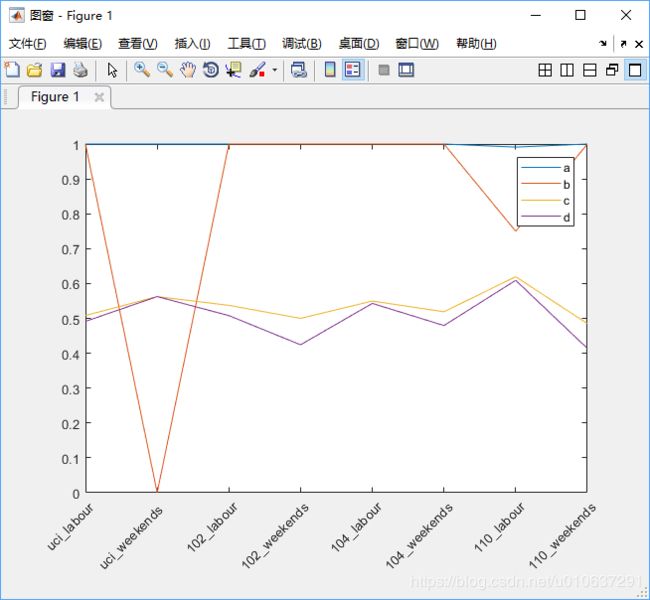Open the 帮助(H) menu
This screenshot has width=650, height=600.
click(x=476, y=44)
